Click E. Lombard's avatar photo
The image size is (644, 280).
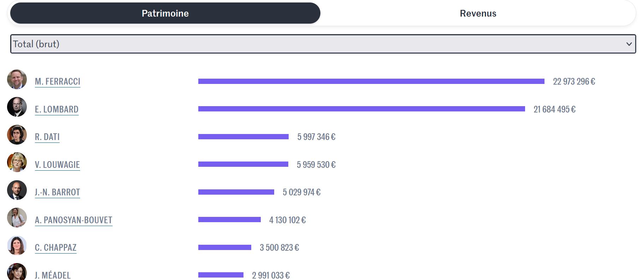[17, 107]
